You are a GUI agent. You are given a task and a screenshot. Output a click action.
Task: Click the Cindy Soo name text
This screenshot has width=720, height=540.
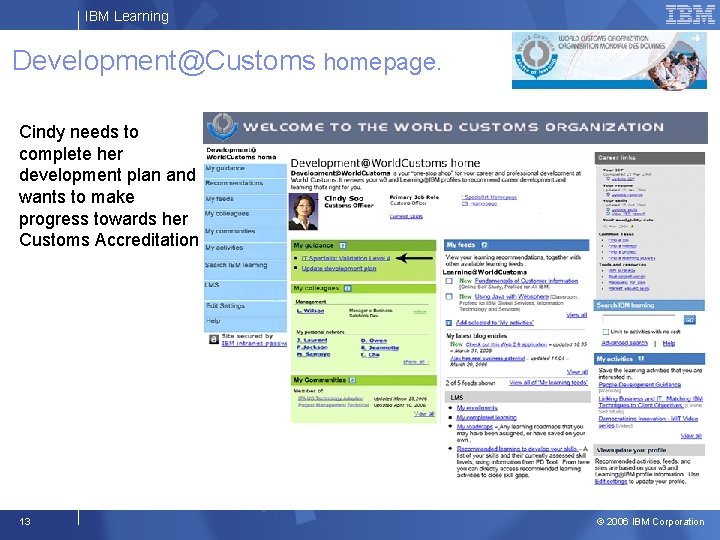pos(344,198)
